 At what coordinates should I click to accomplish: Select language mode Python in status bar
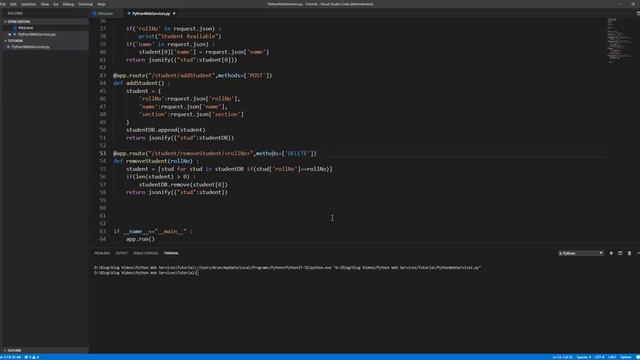point(626,357)
